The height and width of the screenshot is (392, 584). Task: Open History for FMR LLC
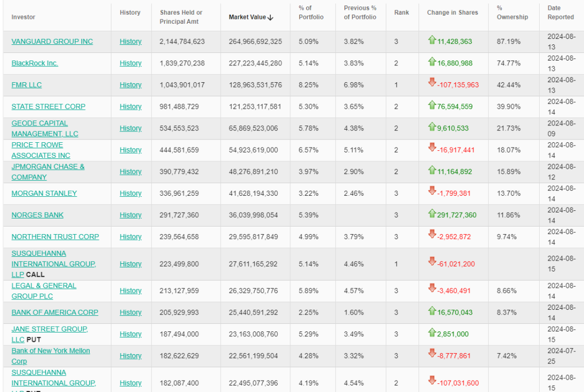pyautogui.click(x=130, y=85)
